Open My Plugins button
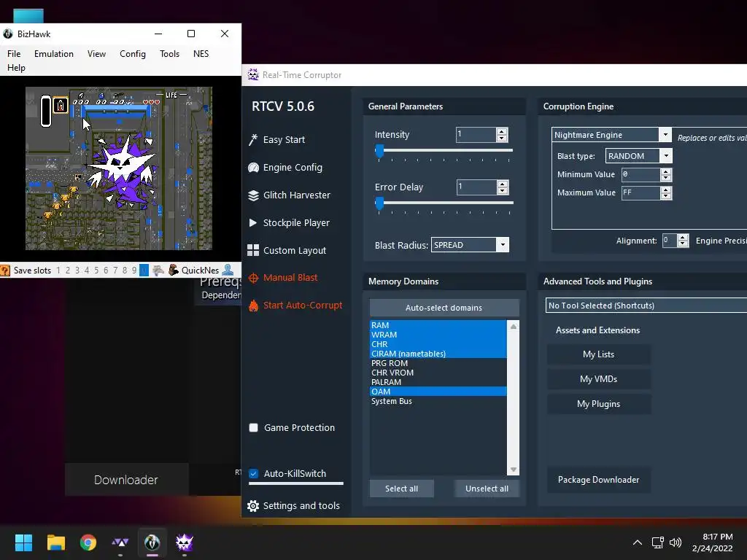The image size is (747, 560). pyautogui.click(x=598, y=404)
